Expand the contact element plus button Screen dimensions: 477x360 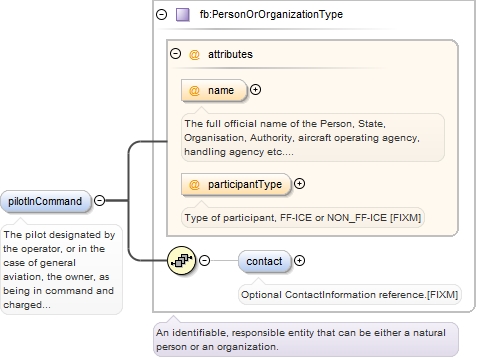tap(299, 260)
